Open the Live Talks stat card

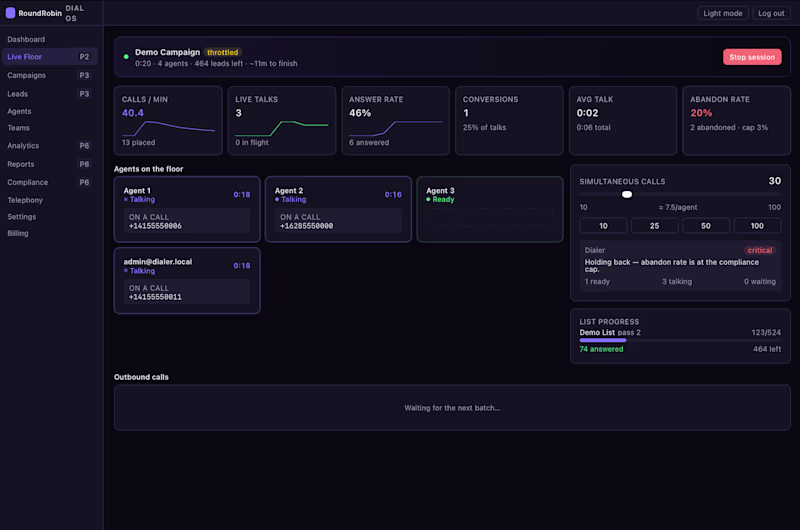pos(282,120)
